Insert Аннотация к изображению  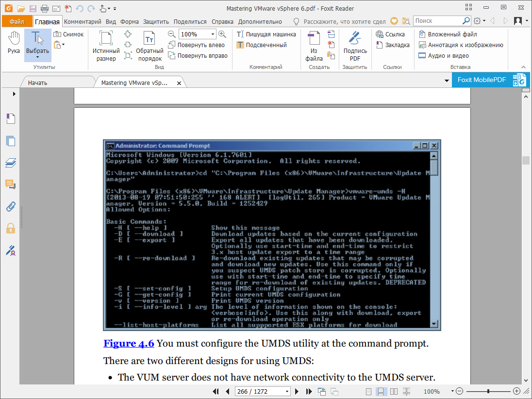tap(461, 45)
